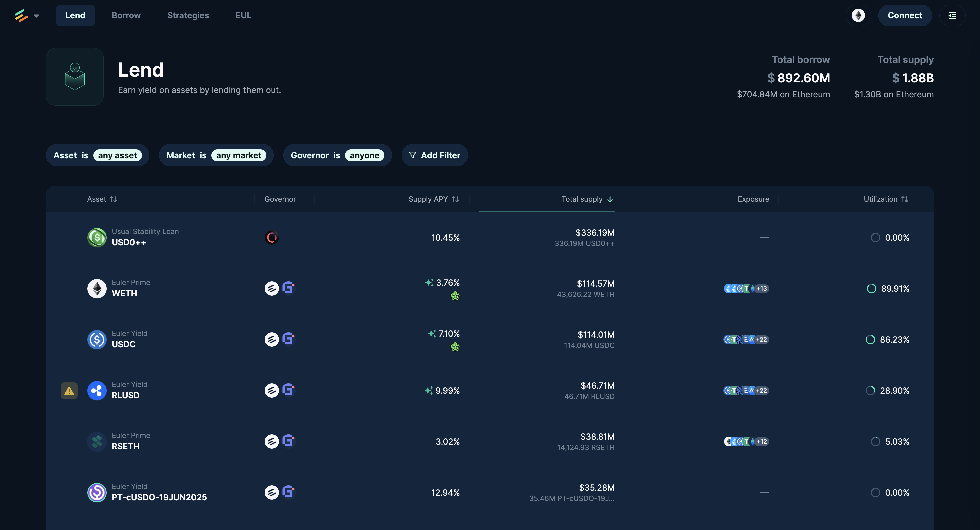Switch to the Lend tab

point(75,16)
